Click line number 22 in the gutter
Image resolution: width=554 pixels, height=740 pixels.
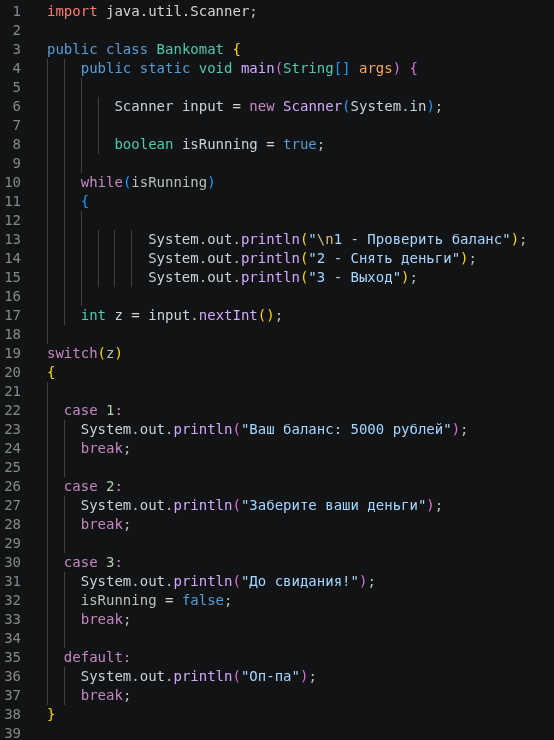[13, 410]
